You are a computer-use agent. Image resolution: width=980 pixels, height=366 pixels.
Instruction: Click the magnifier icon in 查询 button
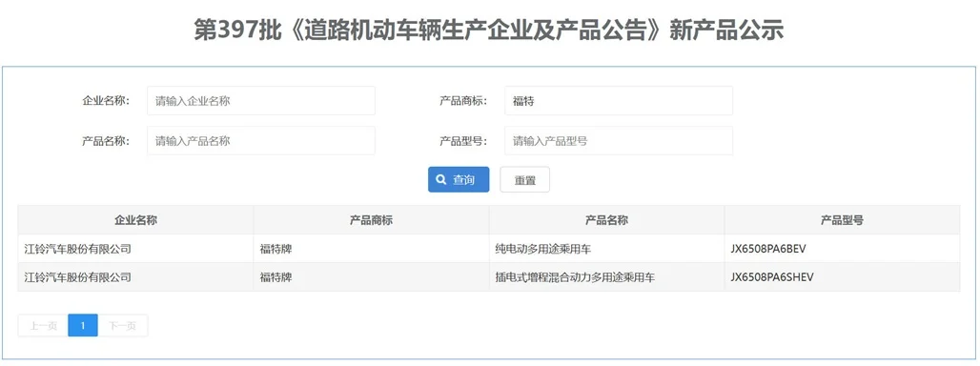click(x=441, y=180)
